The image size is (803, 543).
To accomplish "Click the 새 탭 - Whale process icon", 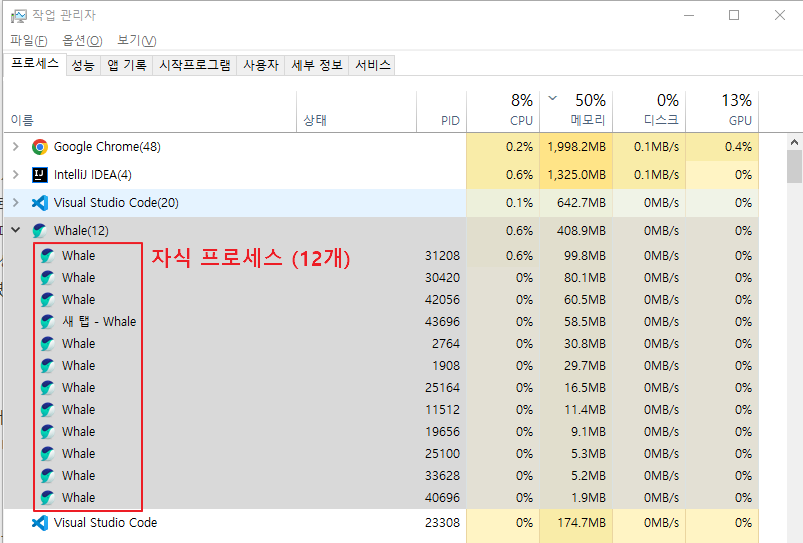I will coord(47,322).
